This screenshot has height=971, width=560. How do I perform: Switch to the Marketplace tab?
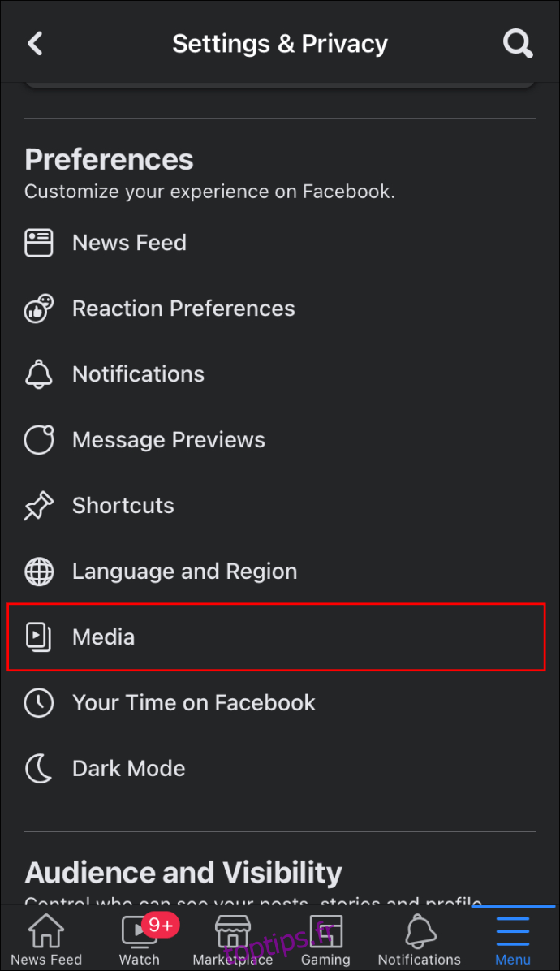click(233, 939)
